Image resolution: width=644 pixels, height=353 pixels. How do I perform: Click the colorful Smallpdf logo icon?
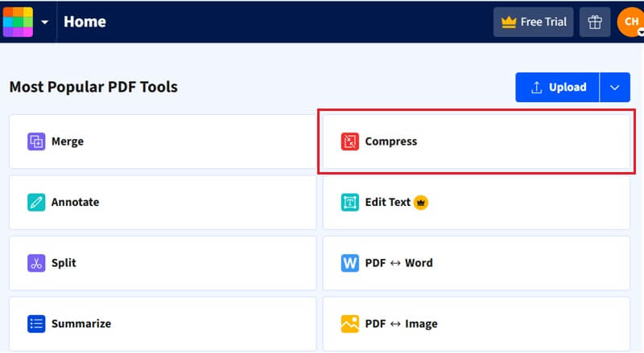point(18,22)
